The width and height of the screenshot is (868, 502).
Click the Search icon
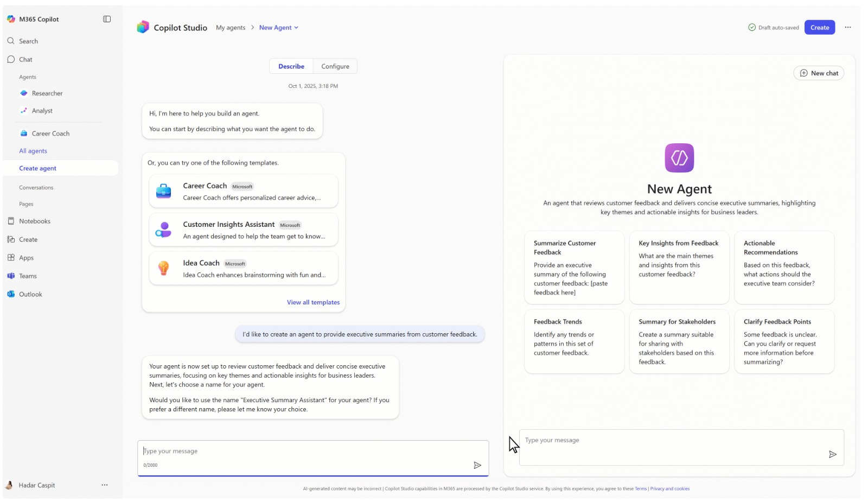[11, 41]
